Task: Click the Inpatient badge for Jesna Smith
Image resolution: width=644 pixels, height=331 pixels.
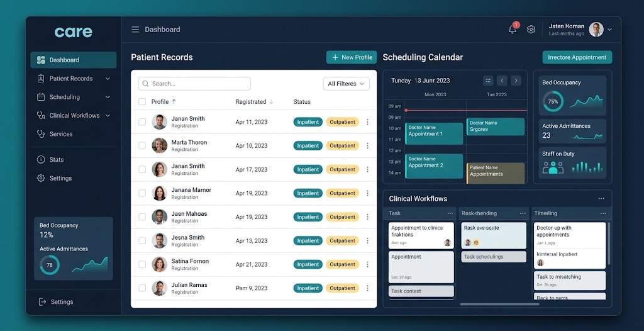Action: (308, 240)
